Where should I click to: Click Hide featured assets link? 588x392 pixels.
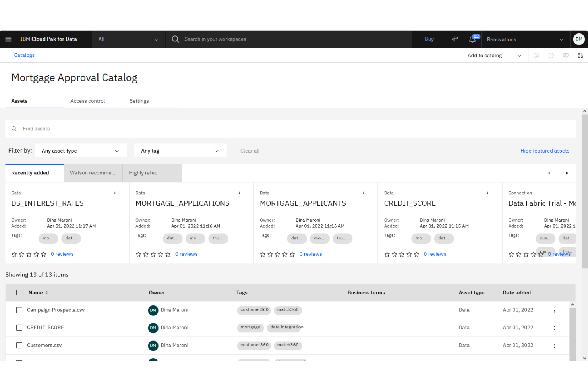point(545,151)
